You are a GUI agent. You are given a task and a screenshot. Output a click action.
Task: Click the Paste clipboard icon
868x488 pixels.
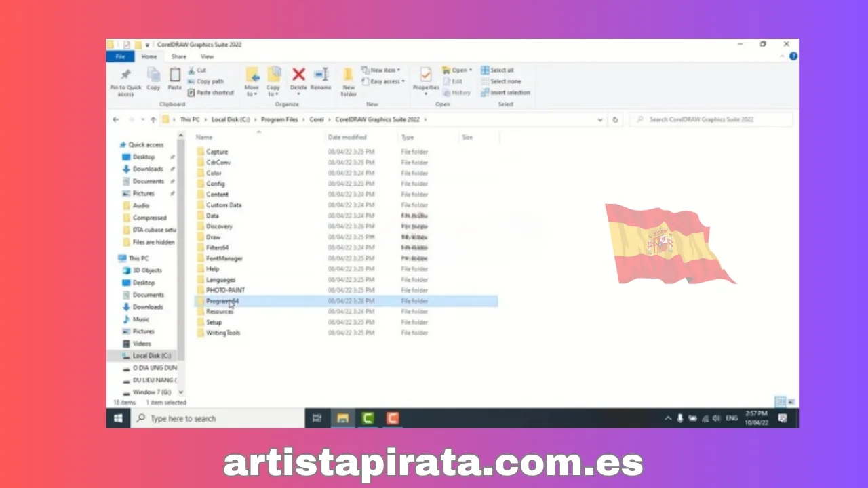click(175, 75)
